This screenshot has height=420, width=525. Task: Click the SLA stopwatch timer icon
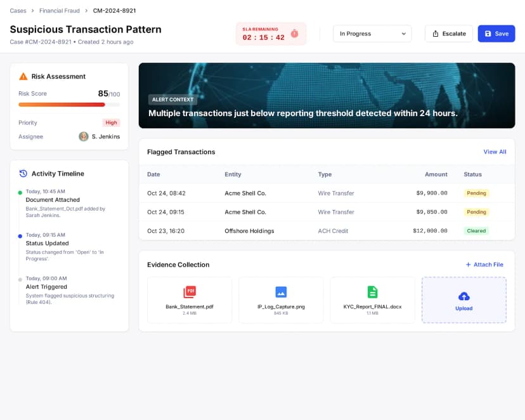[294, 34]
